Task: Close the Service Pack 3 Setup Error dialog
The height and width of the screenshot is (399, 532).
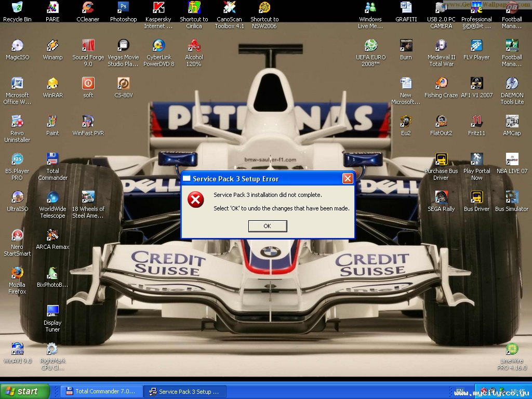Action: click(348, 179)
